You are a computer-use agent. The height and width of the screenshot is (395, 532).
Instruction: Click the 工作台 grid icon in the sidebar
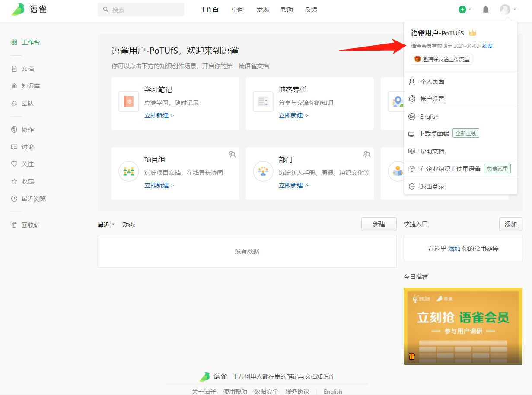coord(14,42)
